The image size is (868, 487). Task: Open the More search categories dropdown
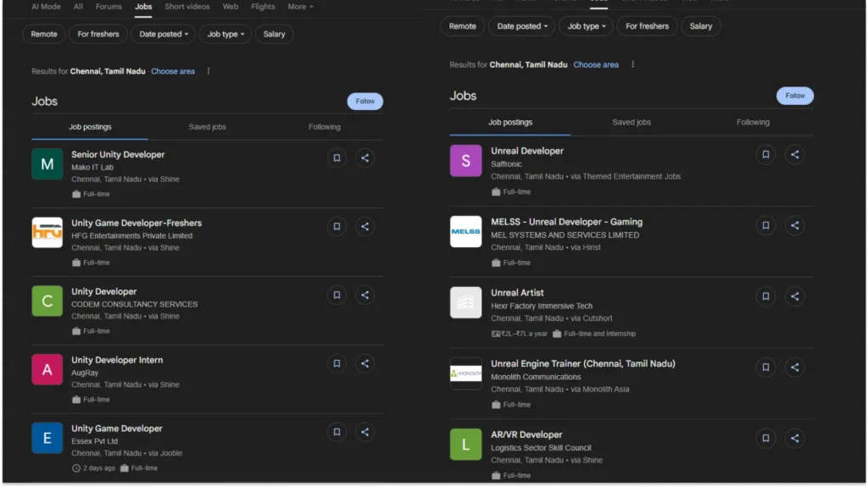(x=300, y=7)
